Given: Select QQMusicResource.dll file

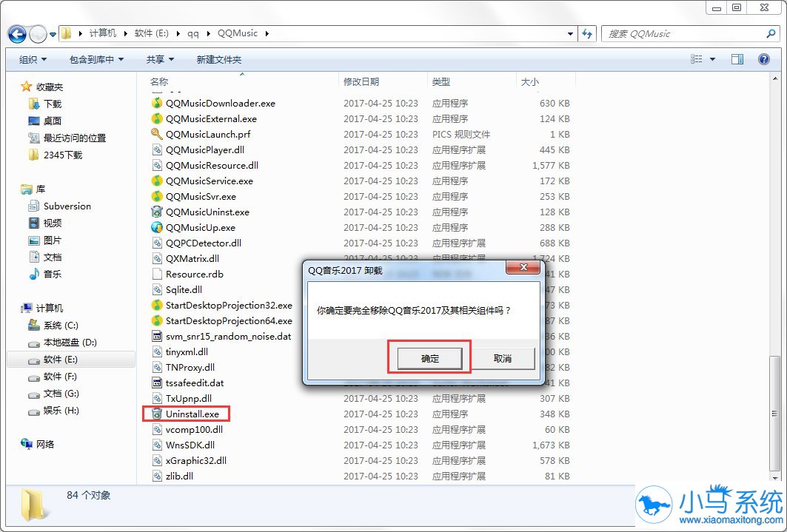Looking at the screenshot, I should point(212,166).
